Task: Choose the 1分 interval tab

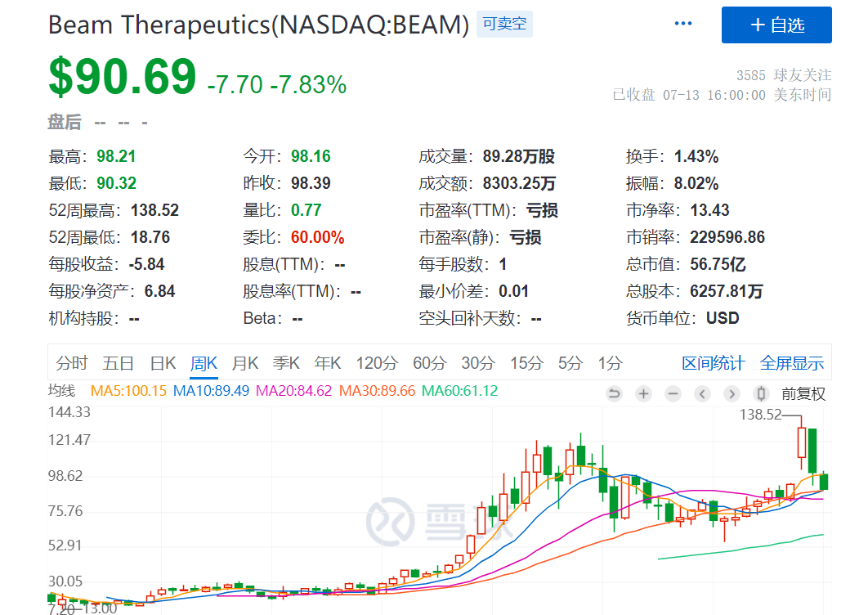Action: [x=610, y=363]
